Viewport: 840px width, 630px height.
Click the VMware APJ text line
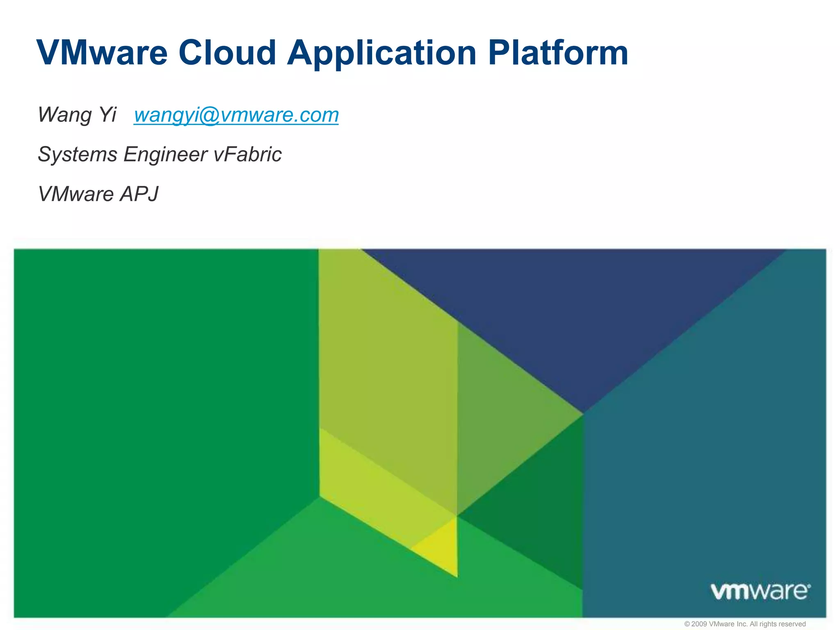tap(98, 194)
